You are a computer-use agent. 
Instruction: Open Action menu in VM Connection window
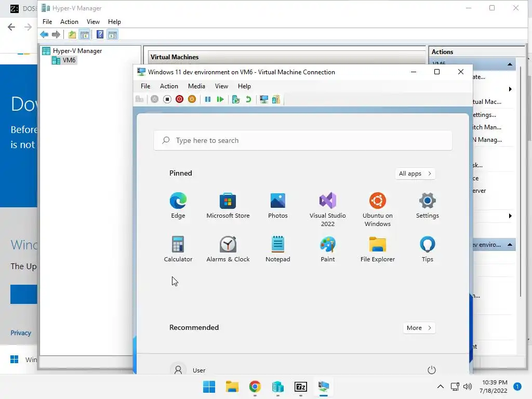pos(169,86)
